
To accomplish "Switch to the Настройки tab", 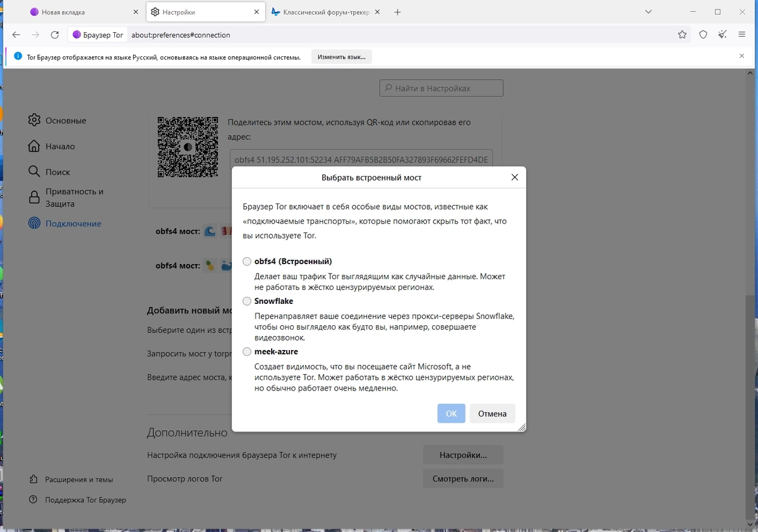I will coord(205,12).
